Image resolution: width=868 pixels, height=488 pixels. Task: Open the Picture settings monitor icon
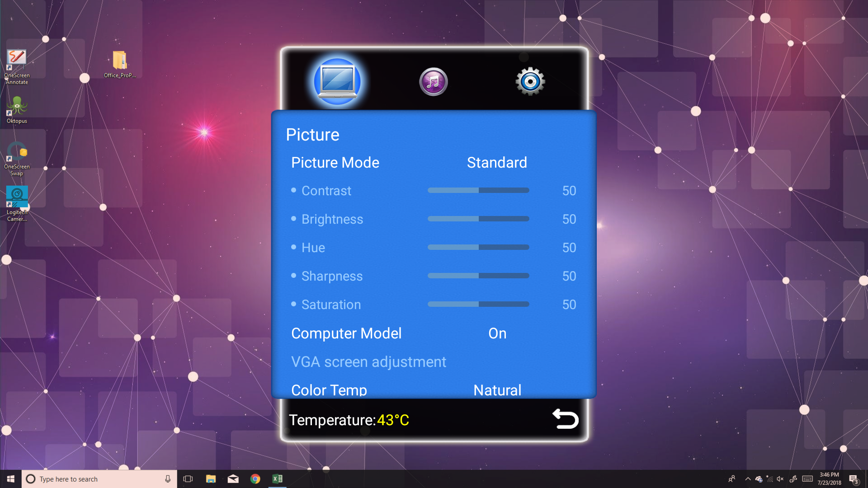(337, 82)
